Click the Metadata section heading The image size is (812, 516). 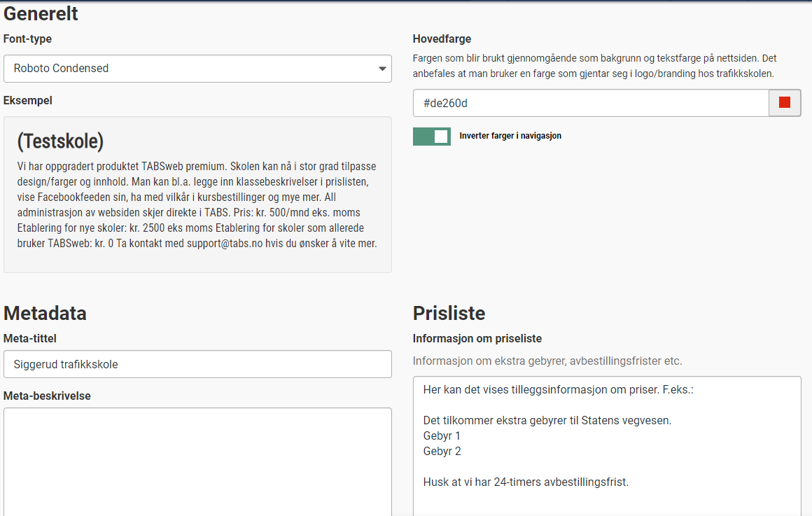click(45, 313)
